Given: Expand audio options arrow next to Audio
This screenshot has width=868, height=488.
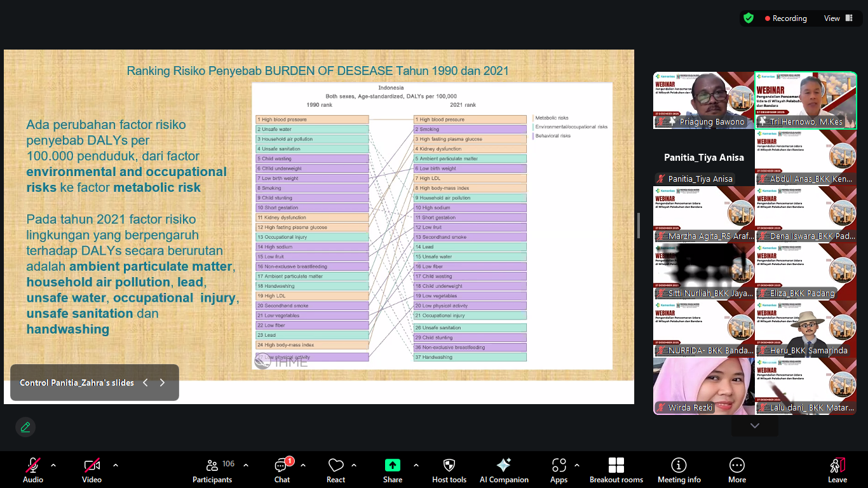Looking at the screenshot, I should (53, 465).
